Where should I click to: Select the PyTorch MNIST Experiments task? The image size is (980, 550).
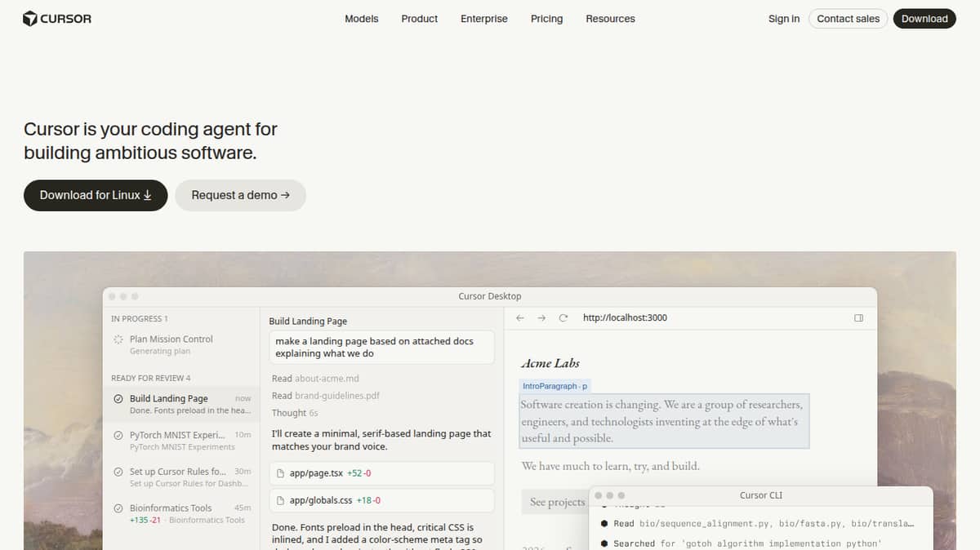click(181, 441)
